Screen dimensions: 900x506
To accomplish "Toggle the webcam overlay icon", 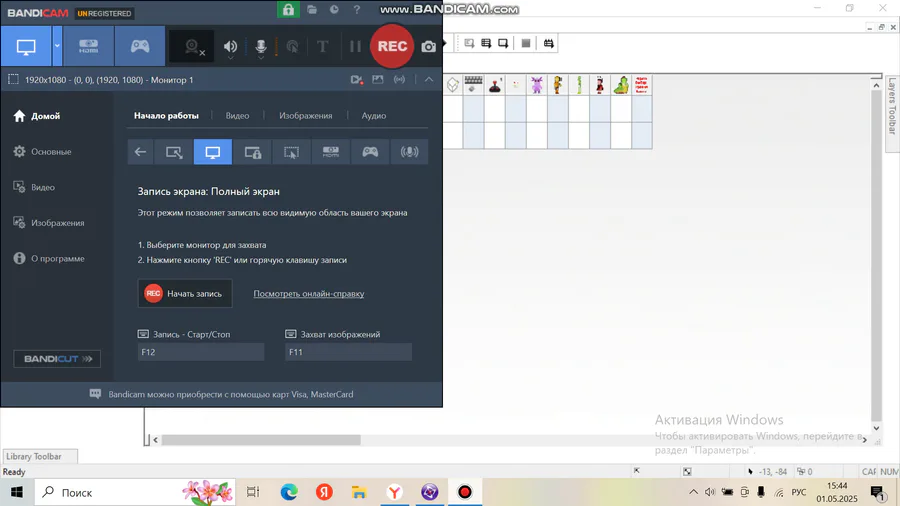I will [x=193, y=47].
